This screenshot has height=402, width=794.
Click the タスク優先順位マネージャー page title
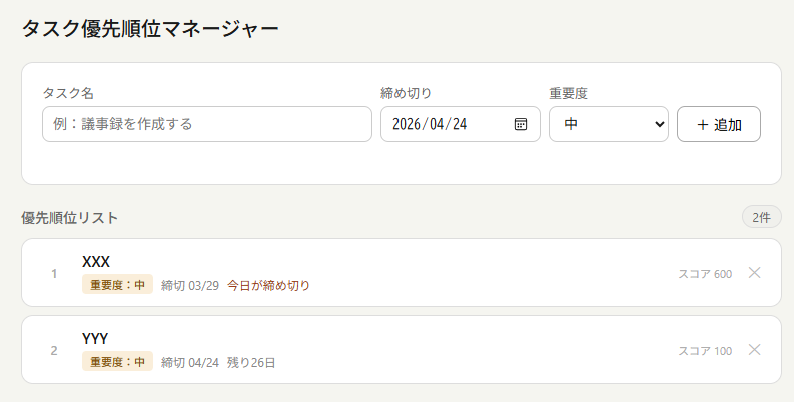pos(150,28)
